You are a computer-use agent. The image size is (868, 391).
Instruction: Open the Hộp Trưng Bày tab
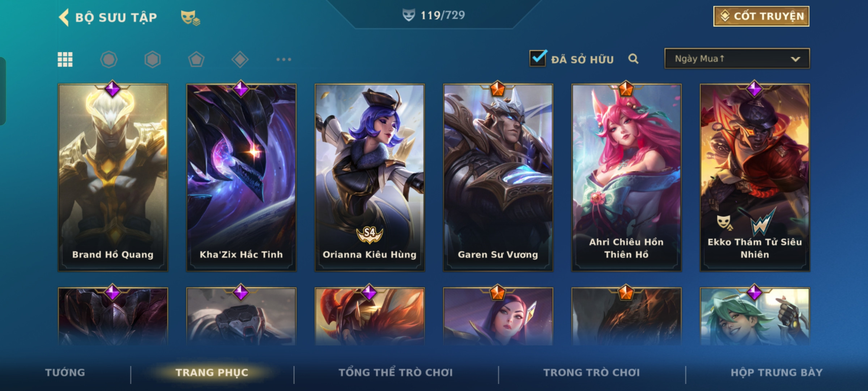[776, 373]
